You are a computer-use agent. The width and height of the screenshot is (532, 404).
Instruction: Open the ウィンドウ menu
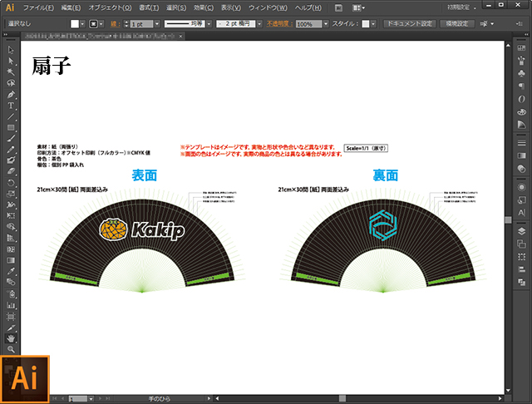tap(268, 7)
